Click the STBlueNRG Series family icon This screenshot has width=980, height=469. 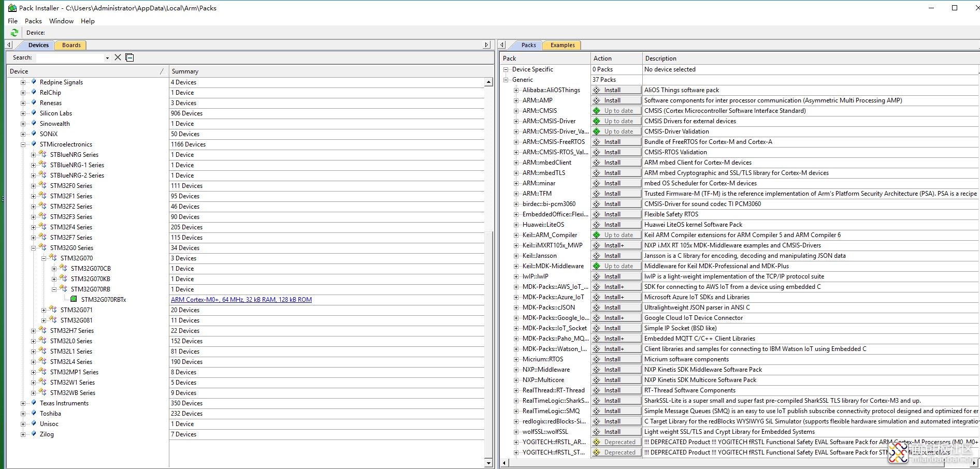tap(43, 154)
